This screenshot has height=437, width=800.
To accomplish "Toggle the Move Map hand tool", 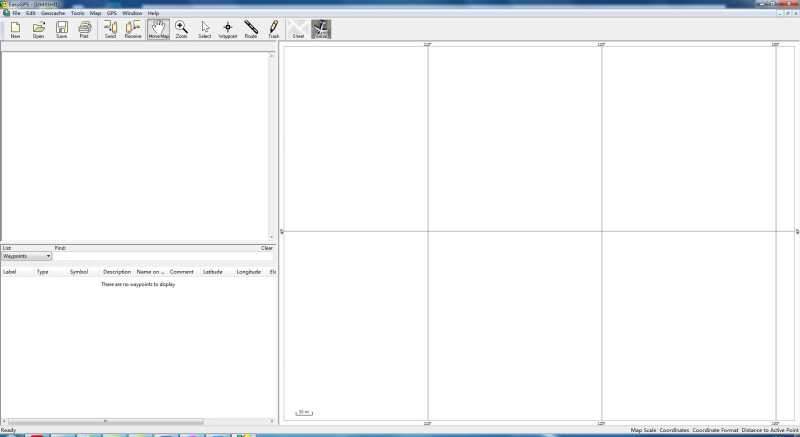I will pyautogui.click(x=158, y=29).
